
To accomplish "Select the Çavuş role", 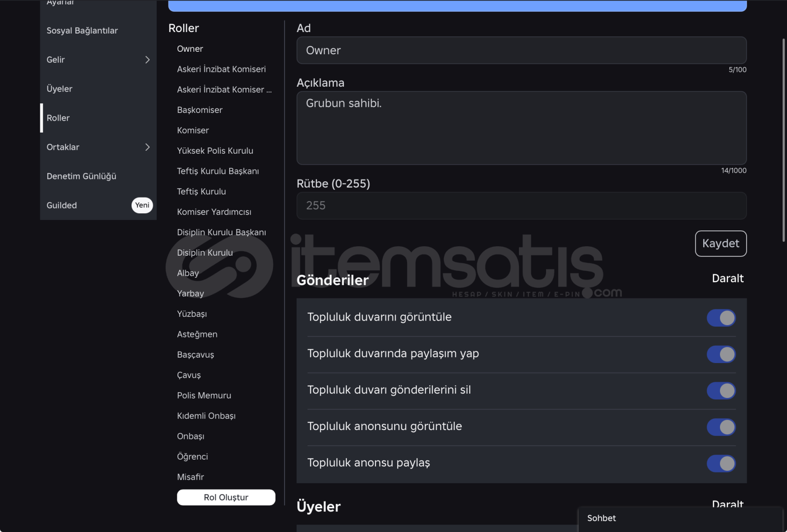I will pyautogui.click(x=189, y=375).
